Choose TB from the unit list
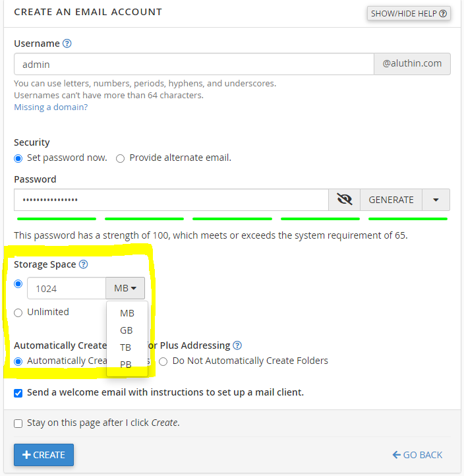464x476 pixels. click(126, 347)
